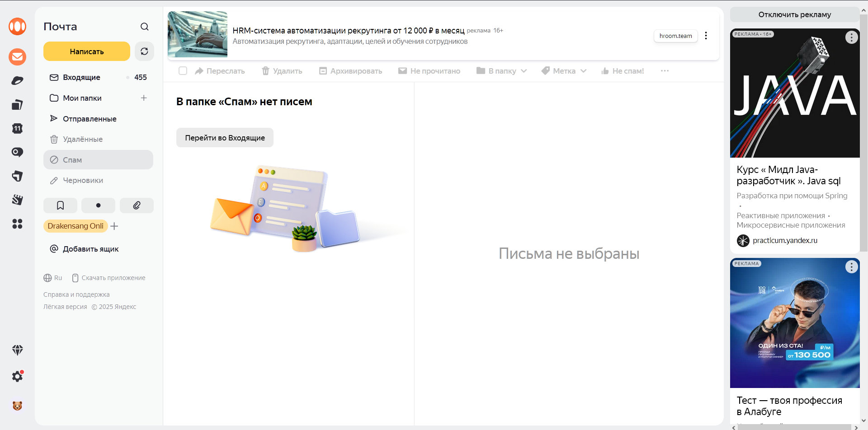Filter messages with attachments using paperclip icon
Screen dimensions: 868x430
click(x=137, y=206)
